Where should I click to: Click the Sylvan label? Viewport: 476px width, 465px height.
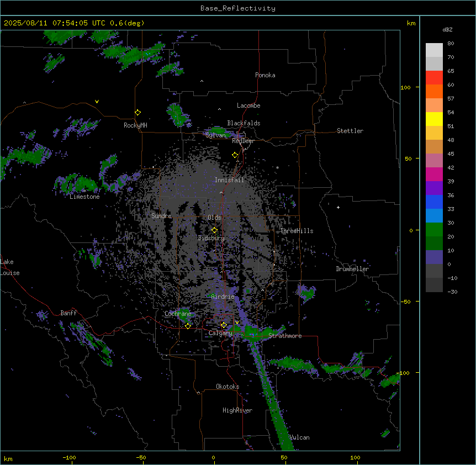click(x=215, y=135)
